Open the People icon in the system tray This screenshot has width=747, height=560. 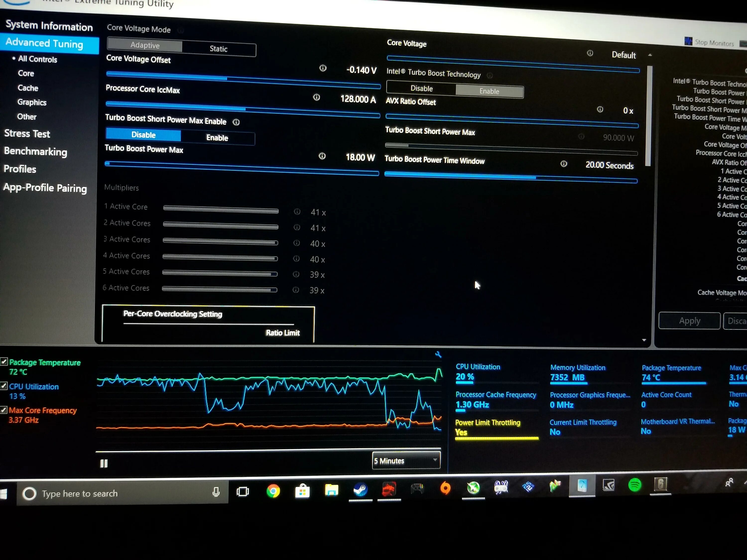pos(729,482)
